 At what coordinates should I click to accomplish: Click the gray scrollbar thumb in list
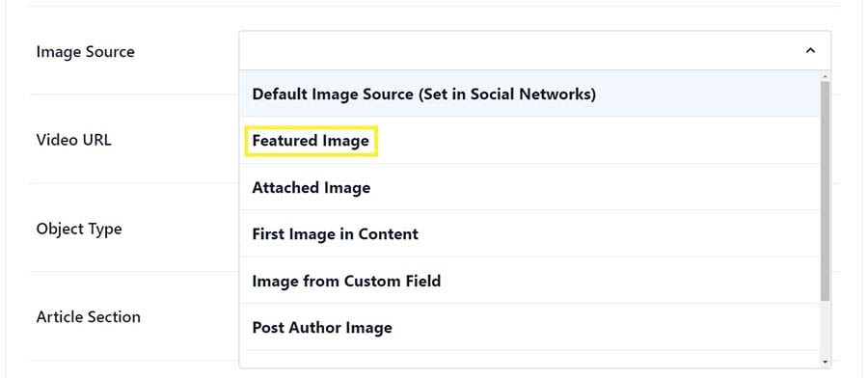826,191
